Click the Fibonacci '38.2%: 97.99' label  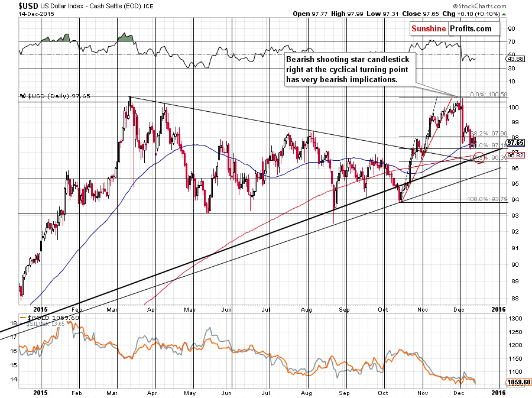pos(489,133)
